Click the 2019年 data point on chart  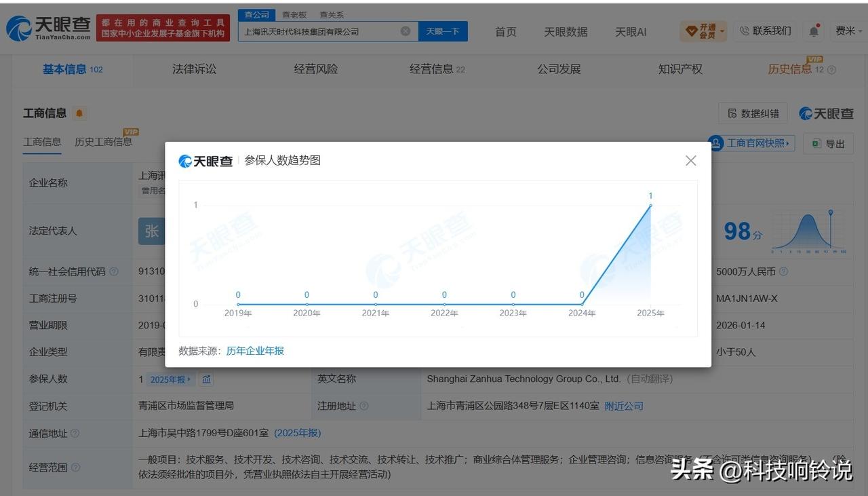(x=238, y=304)
